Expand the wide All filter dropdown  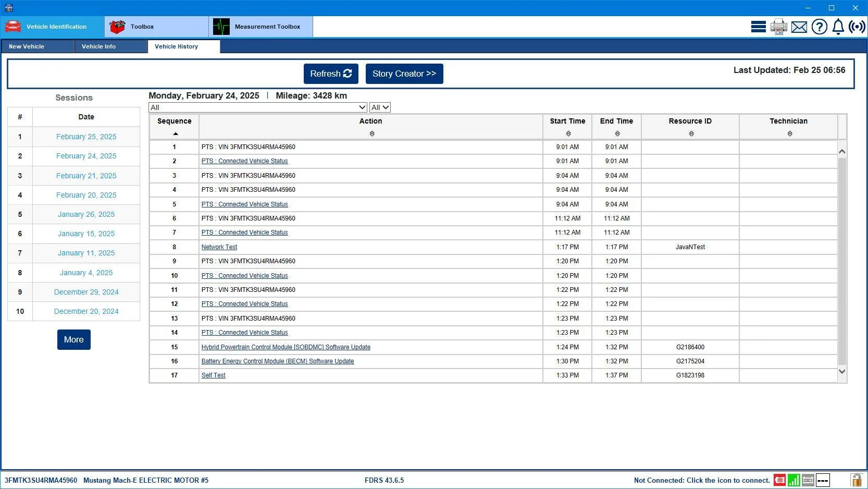[258, 107]
